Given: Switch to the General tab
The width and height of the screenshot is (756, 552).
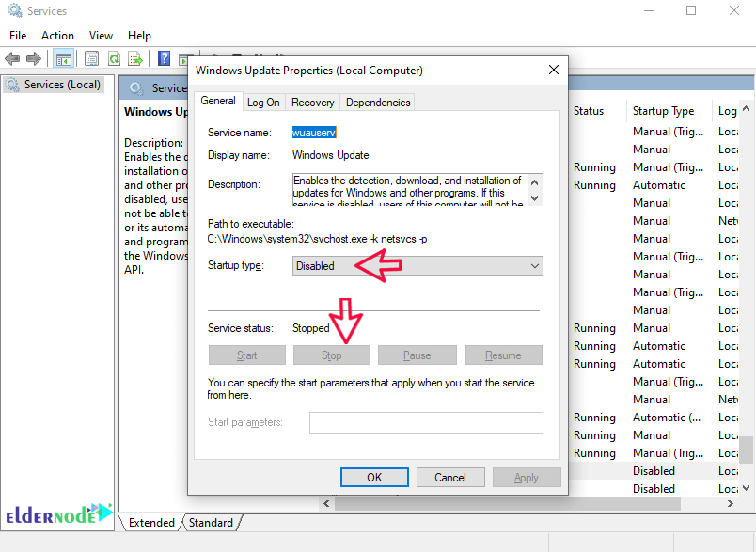Looking at the screenshot, I should tap(218, 101).
